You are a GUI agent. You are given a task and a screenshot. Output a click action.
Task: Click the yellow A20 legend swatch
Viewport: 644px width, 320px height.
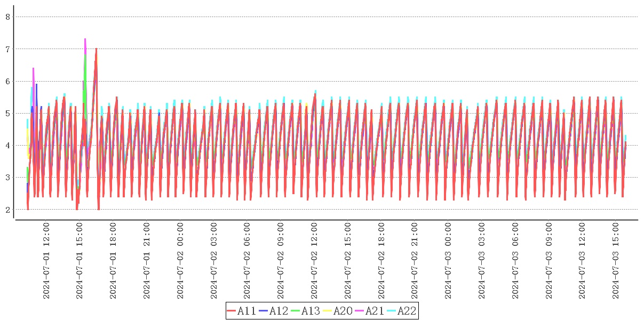[x=328, y=311]
